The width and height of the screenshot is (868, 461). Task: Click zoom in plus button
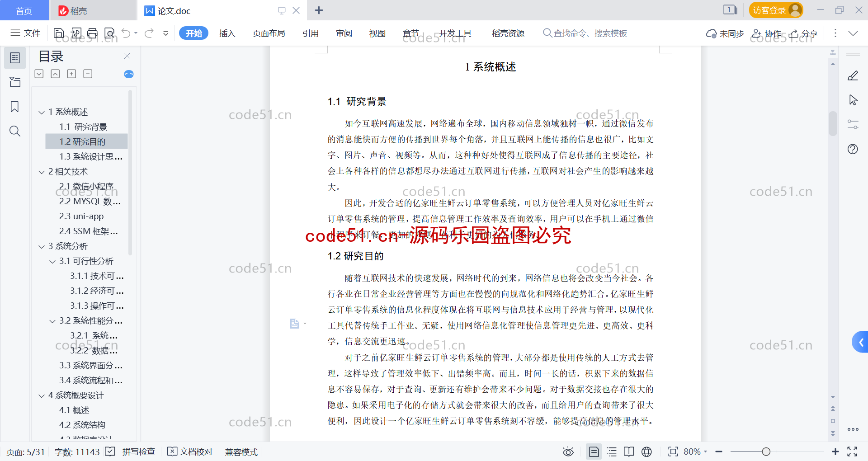pos(835,452)
